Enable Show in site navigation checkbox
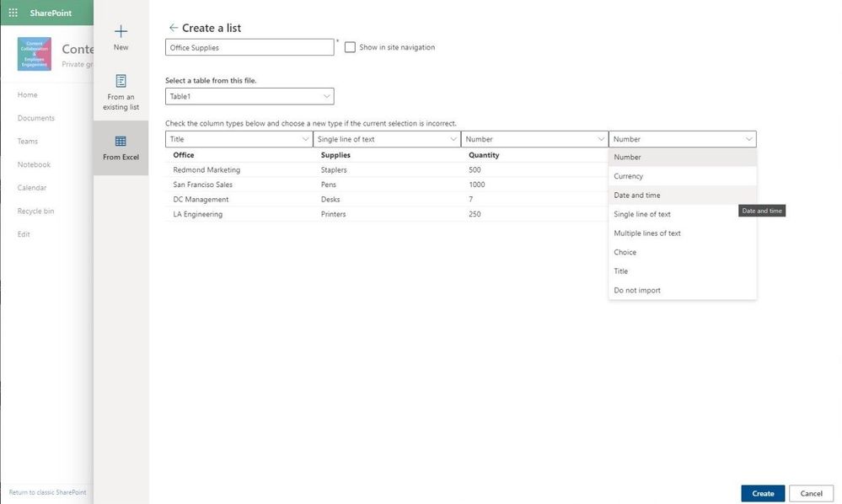Image resolution: width=842 pixels, height=504 pixels. click(x=350, y=47)
